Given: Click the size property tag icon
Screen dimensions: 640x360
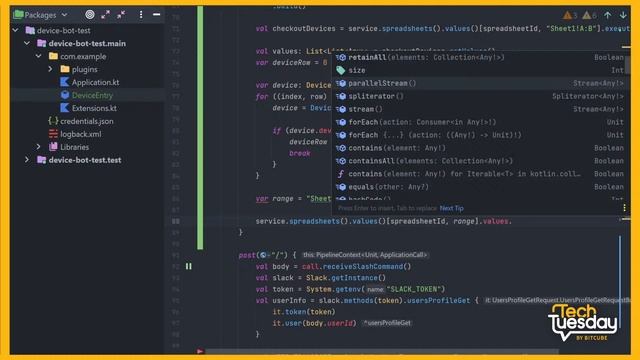Looking at the screenshot, I should pos(341,70).
